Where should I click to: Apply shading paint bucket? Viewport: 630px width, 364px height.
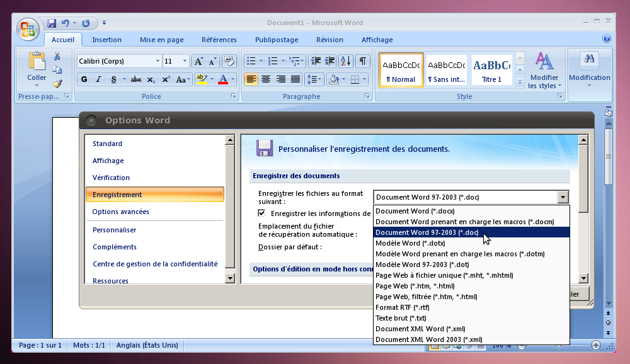[x=333, y=79]
